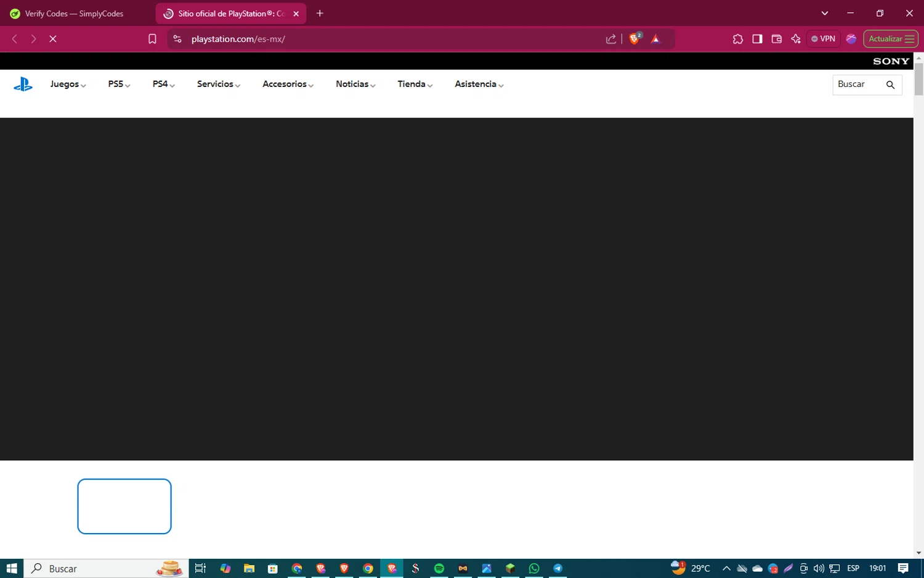Image resolution: width=924 pixels, height=578 pixels.
Task: Click the search magnifier icon in Buscar field
Action: click(x=890, y=85)
